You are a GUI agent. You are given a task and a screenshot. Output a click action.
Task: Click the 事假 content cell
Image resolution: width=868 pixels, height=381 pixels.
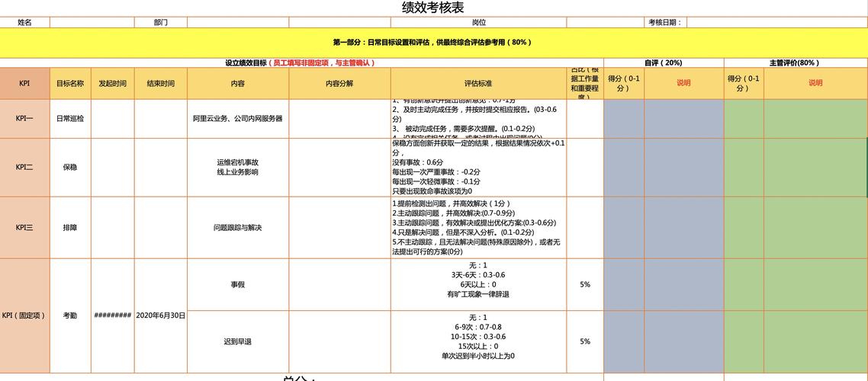pos(238,285)
